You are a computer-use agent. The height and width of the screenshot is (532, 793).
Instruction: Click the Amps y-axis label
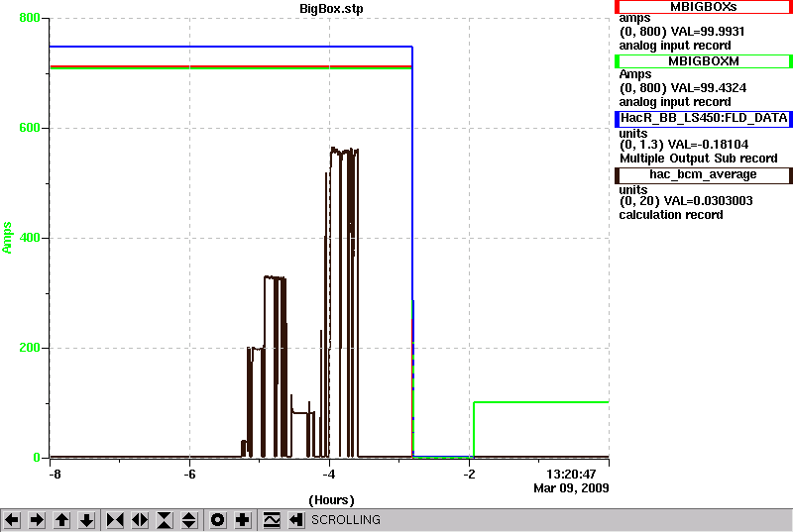pos(7,238)
